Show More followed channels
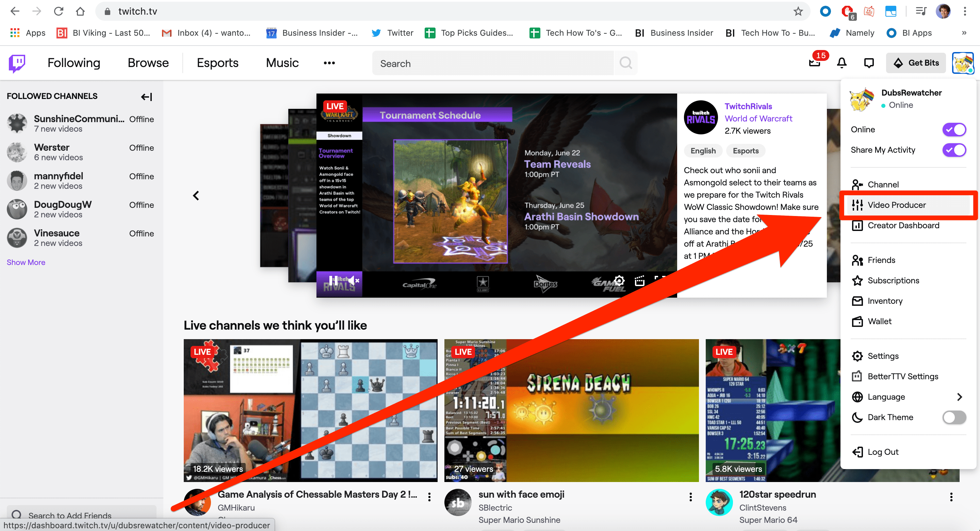 (x=26, y=262)
